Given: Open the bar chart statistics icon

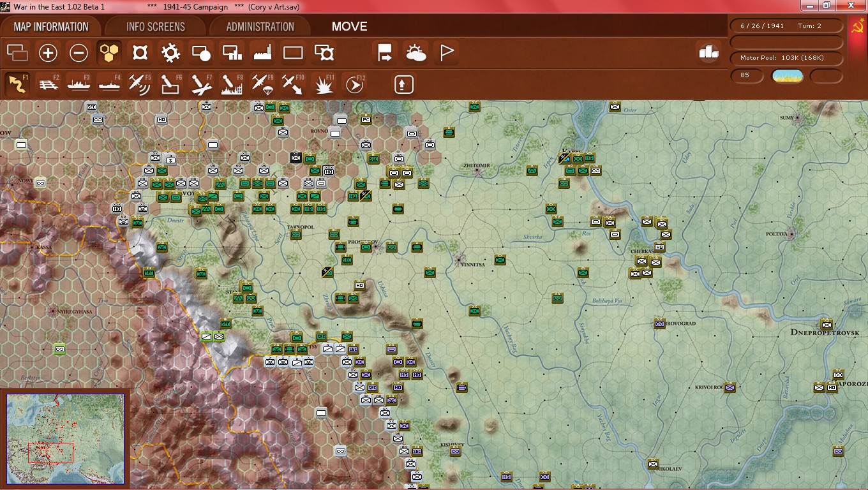Looking at the screenshot, I should (x=708, y=52).
